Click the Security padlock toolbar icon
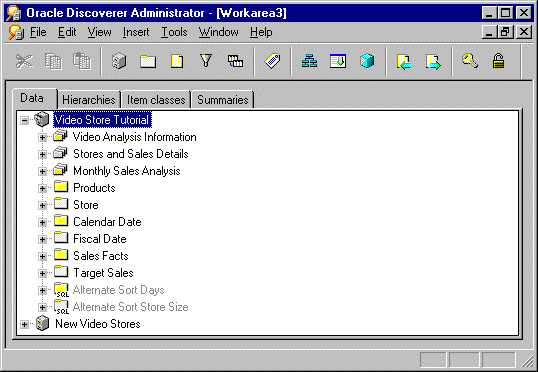Screen dimensions: 538x372 coord(499,61)
